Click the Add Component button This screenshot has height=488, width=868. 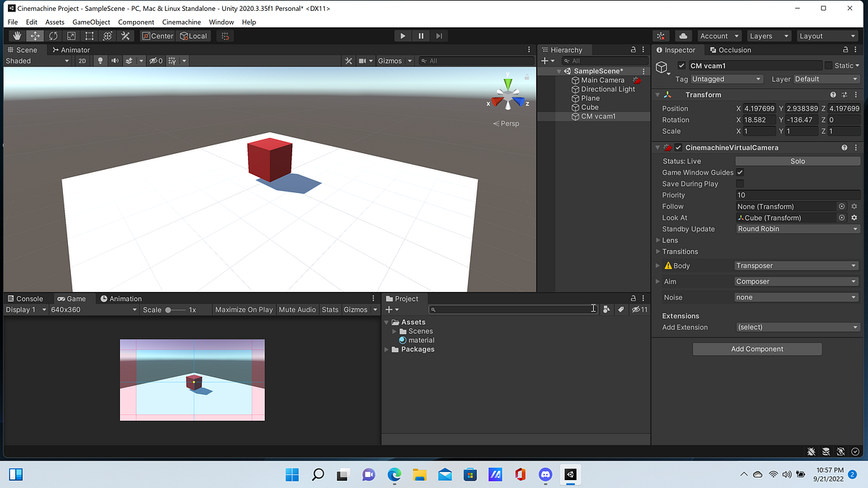coord(757,349)
